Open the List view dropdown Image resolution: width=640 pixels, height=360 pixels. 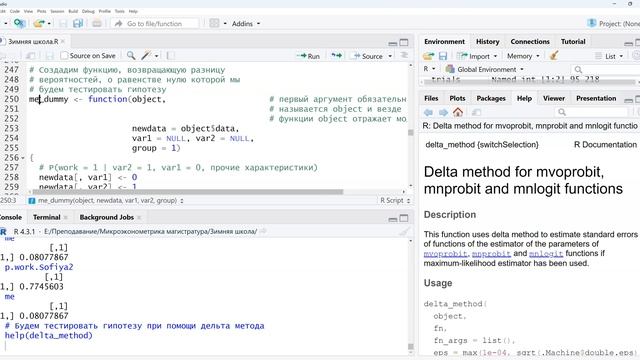609,56
